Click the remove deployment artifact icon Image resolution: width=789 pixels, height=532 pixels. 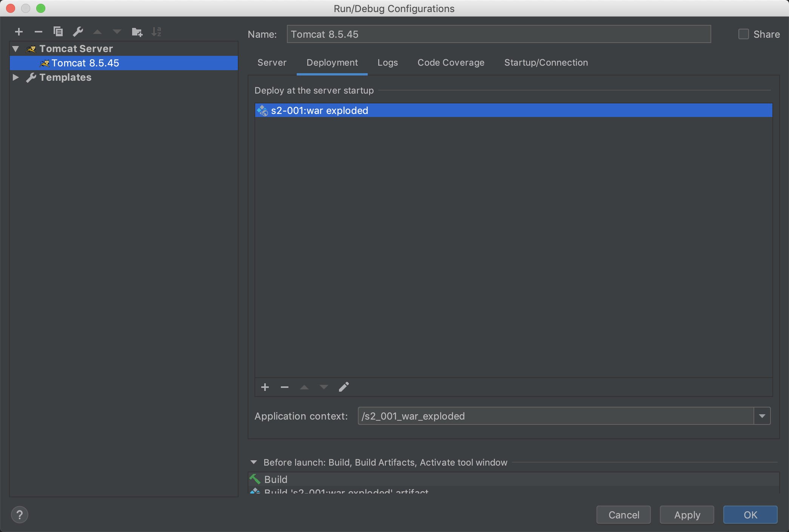pos(285,387)
